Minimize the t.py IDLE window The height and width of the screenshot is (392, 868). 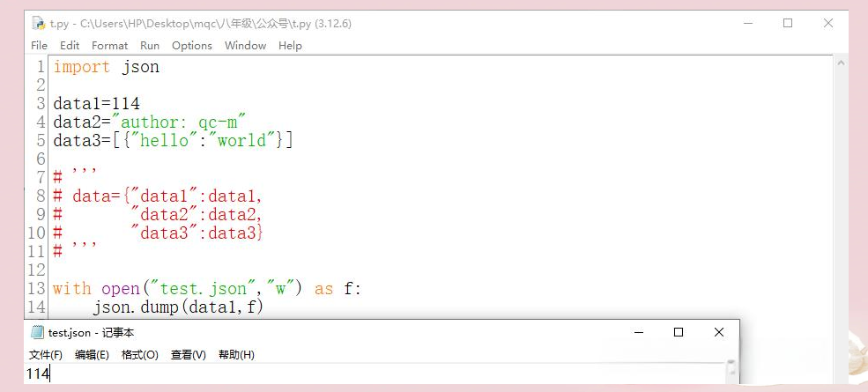point(748,23)
